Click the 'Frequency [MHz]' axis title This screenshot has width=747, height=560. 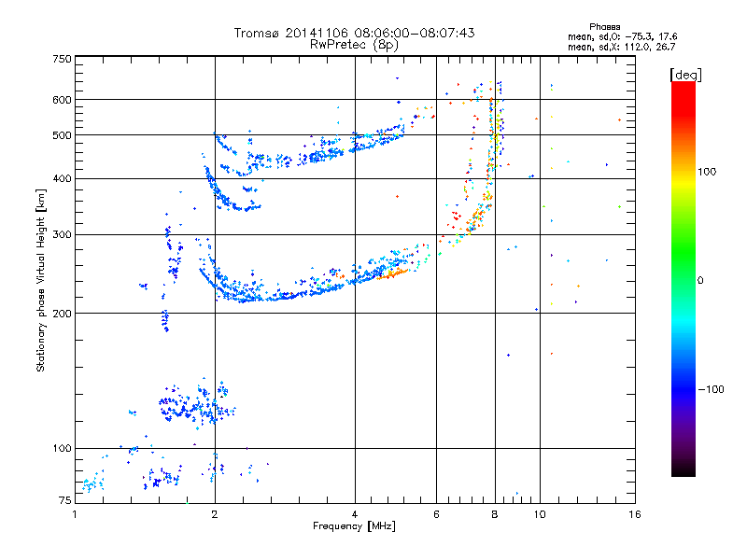pyautogui.click(x=354, y=526)
